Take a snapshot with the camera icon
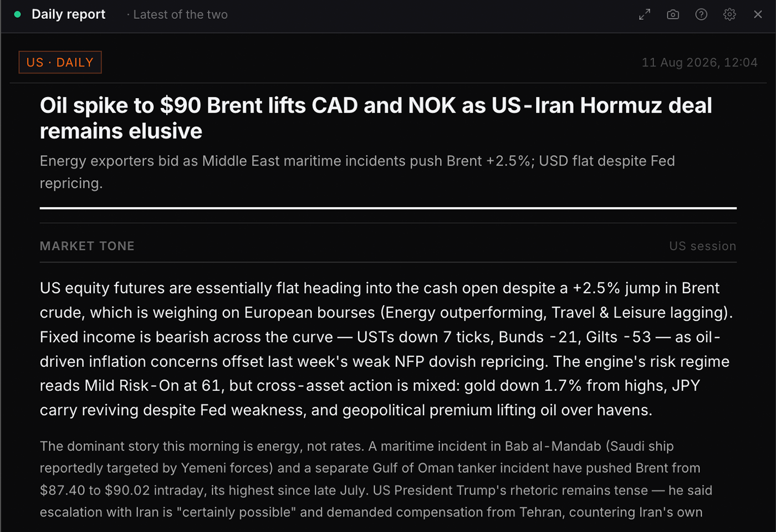This screenshot has width=776, height=532. pyautogui.click(x=673, y=14)
